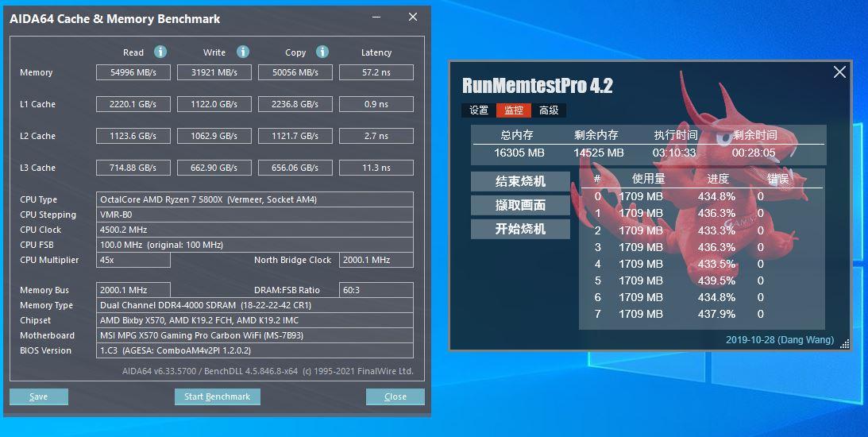Select L2 Cache Latency 2.7 ns

(376, 136)
